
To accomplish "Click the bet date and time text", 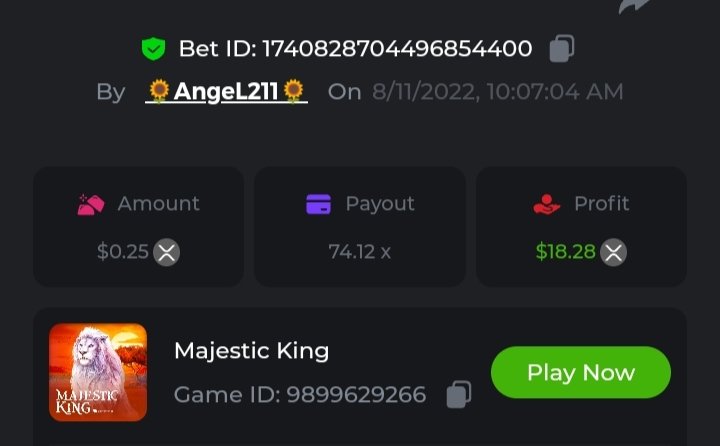I will coord(498,92).
